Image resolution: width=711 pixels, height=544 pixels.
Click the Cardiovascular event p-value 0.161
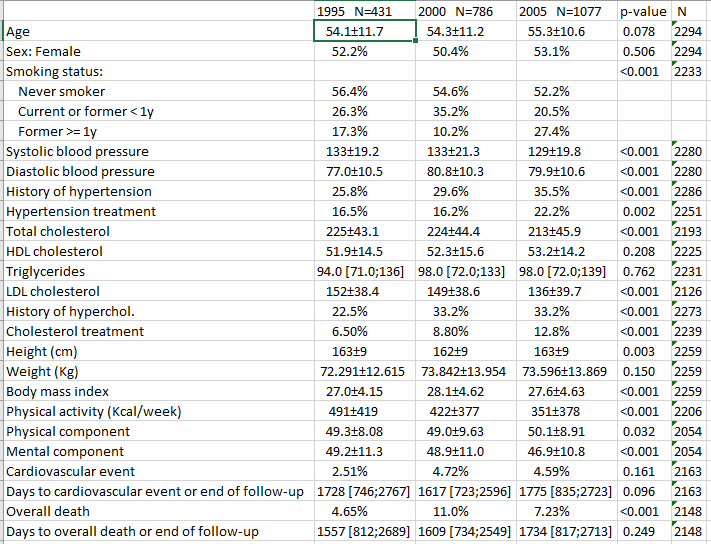[x=644, y=471]
